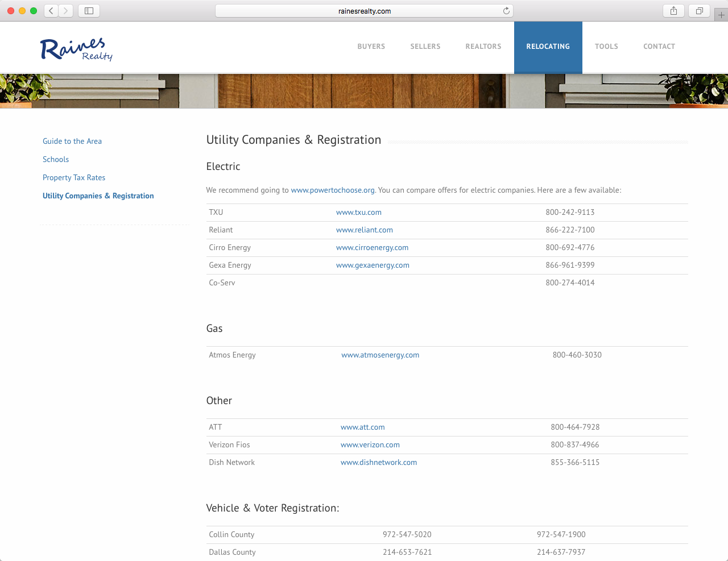
Task: Show all tabs overview icon
Action: pos(700,11)
